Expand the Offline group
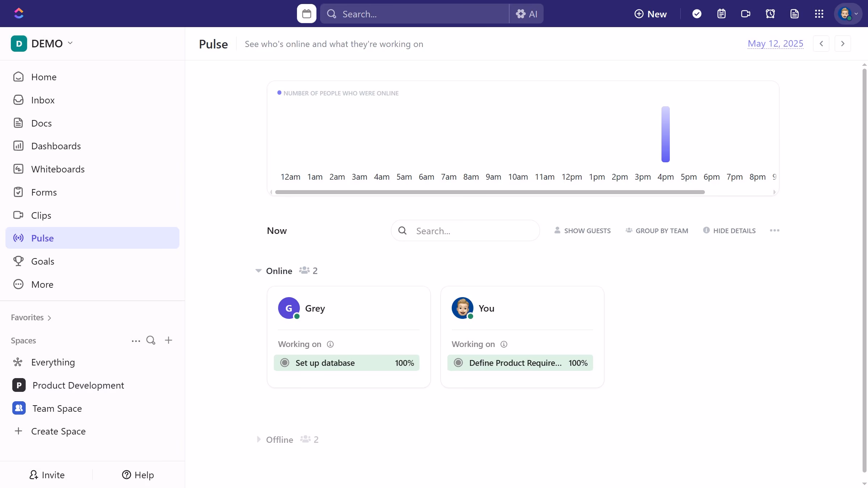The image size is (868, 488). coord(258,440)
